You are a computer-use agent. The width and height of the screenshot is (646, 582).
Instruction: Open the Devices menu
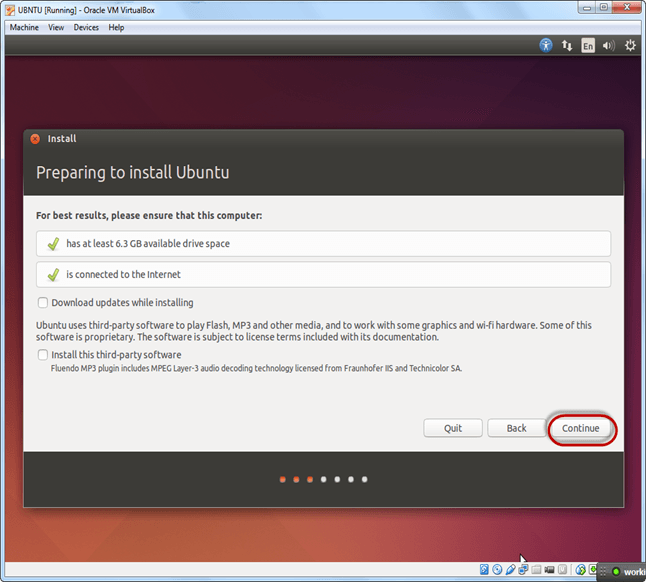[x=86, y=27]
